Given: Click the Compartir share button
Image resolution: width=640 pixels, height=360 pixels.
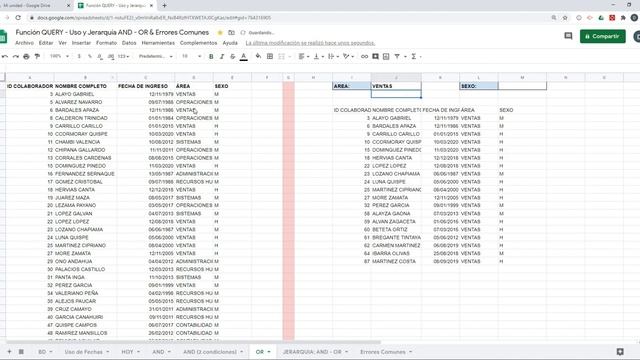Looking at the screenshot, I should click(602, 36).
